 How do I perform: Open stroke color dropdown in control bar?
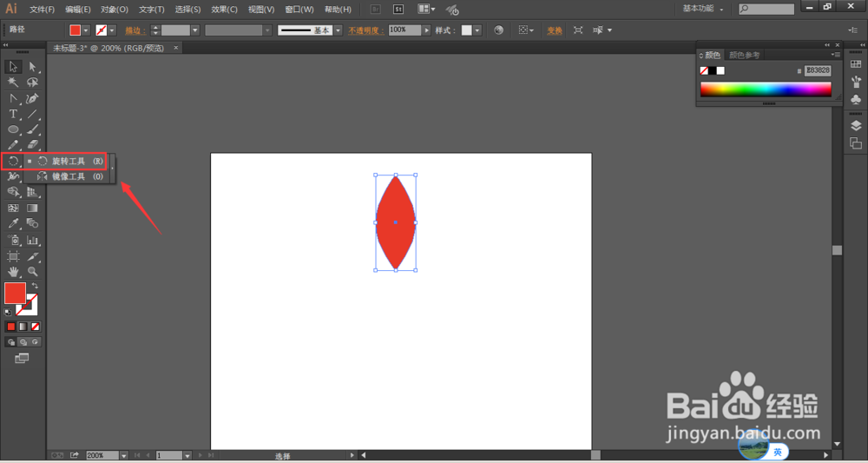pos(112,30)
